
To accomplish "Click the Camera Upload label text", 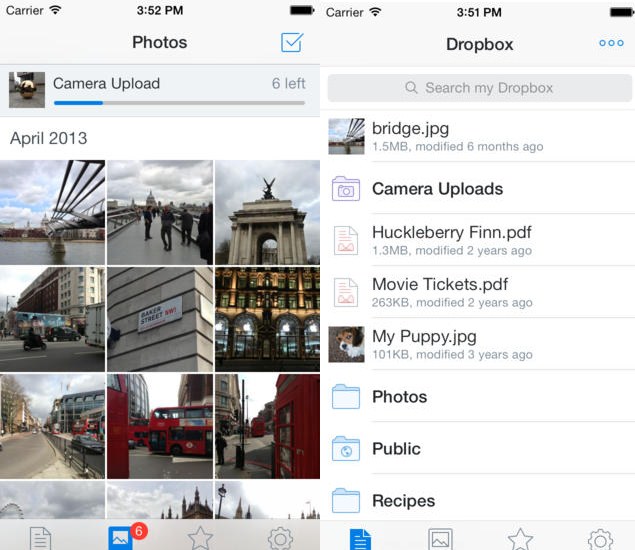I will click(x=107, y=83).
